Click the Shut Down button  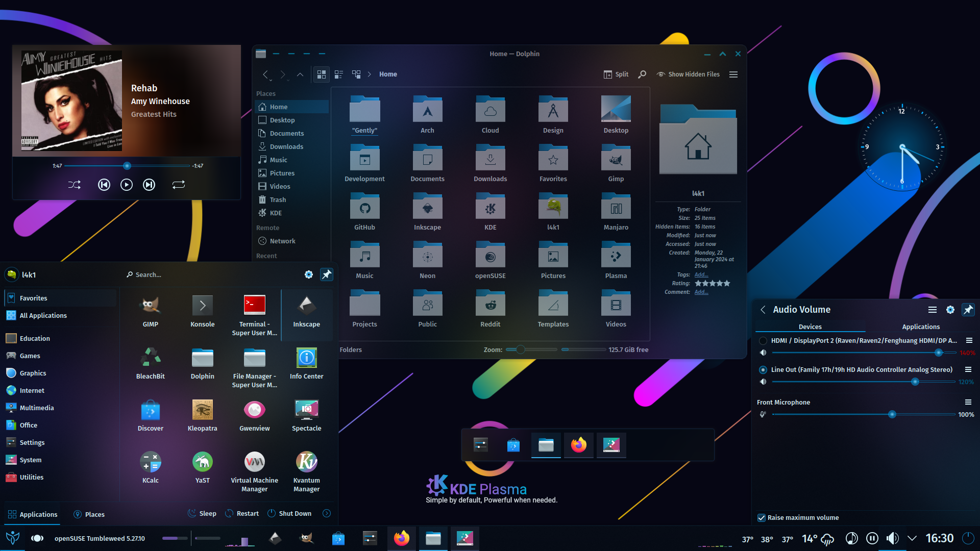tap(289, 513)
